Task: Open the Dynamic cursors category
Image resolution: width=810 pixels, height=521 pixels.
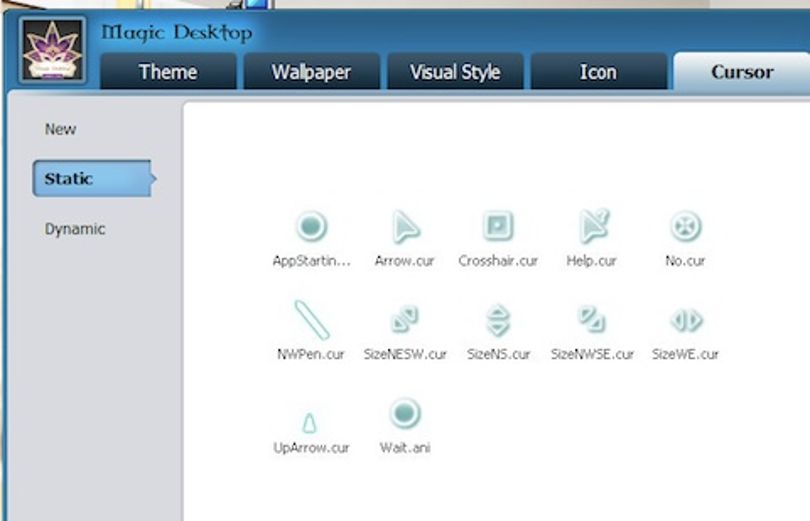Action: [75, 229]
